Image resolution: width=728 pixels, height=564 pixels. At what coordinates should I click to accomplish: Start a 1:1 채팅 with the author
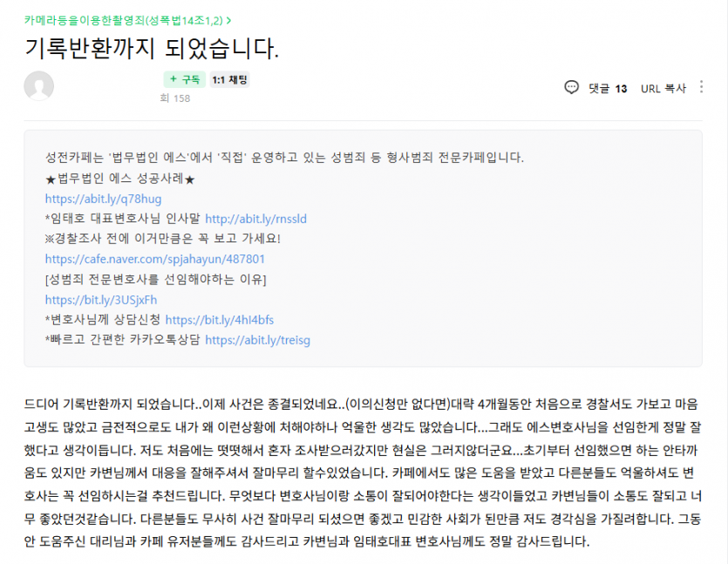230,79
